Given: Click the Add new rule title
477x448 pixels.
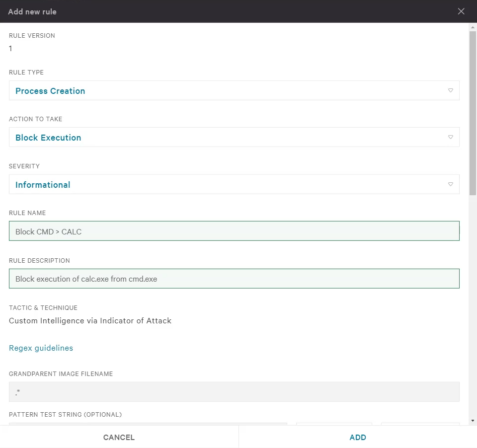Looking at the screenshot, I should click(x=32, y=11).
